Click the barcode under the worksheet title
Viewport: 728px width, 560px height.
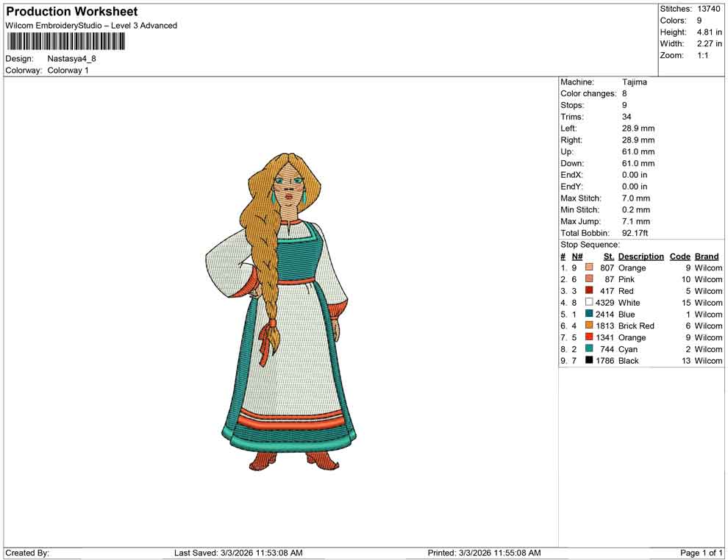point(65,41)
